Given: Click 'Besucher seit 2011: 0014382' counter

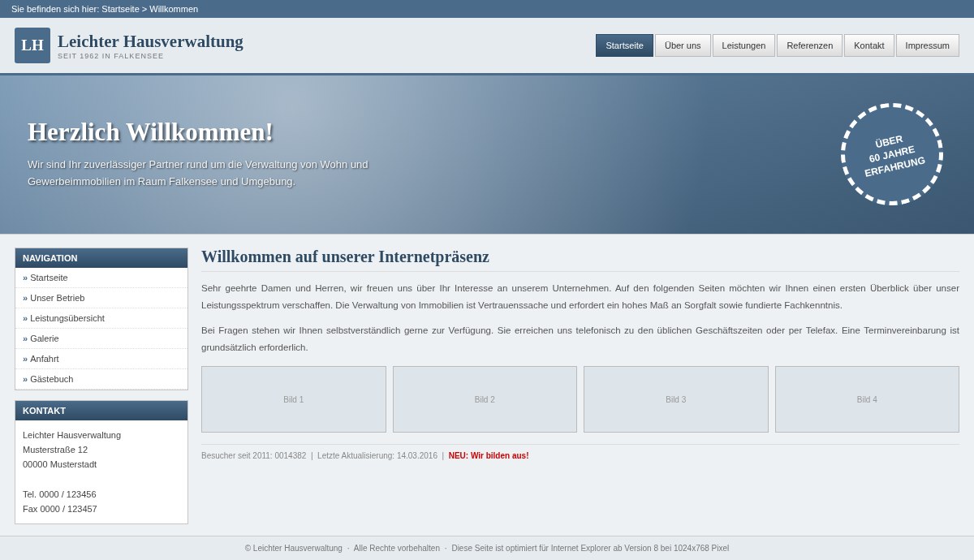Looking at the screenshot, I should pos(254,456).
